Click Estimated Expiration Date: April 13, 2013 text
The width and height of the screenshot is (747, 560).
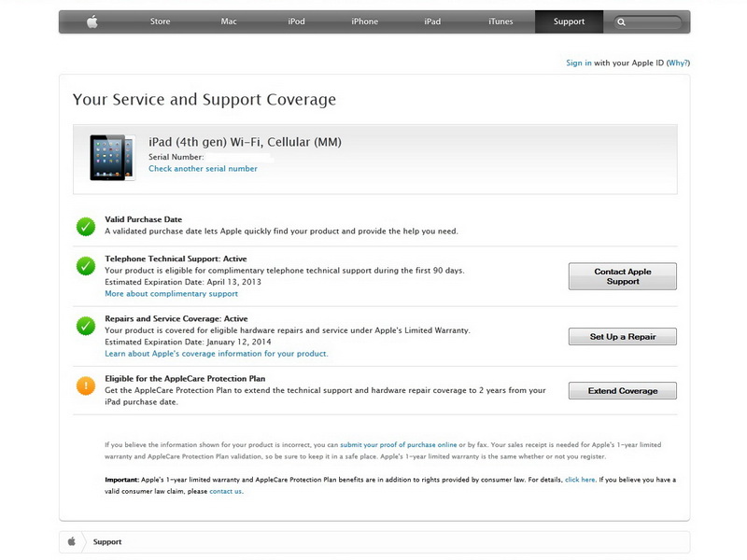(183, 282)
